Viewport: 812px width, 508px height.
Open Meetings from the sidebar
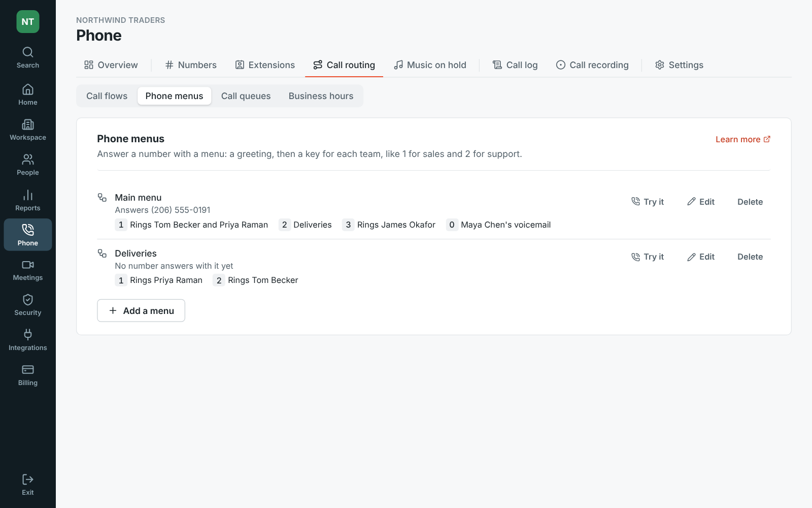(x=28, y=270)
